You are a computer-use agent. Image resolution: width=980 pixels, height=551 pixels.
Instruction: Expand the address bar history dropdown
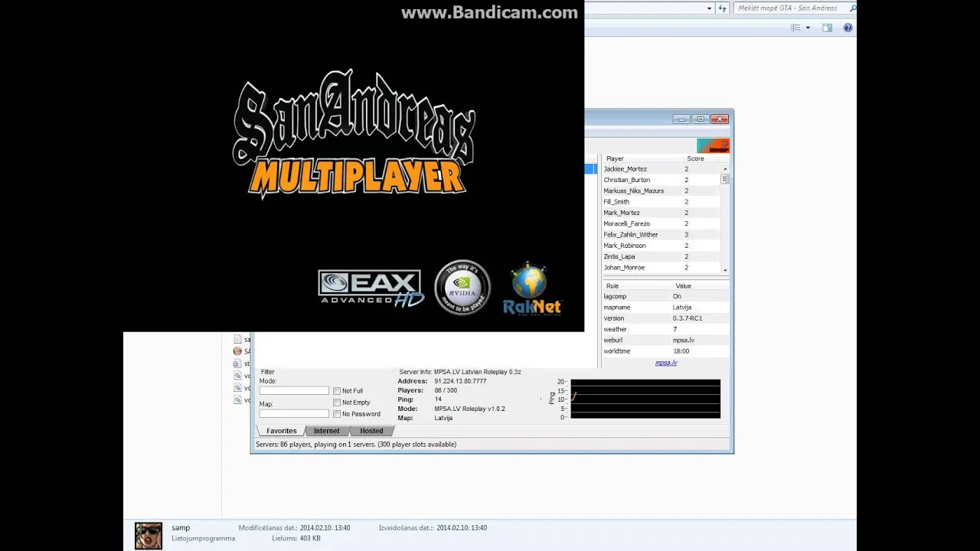709,8
